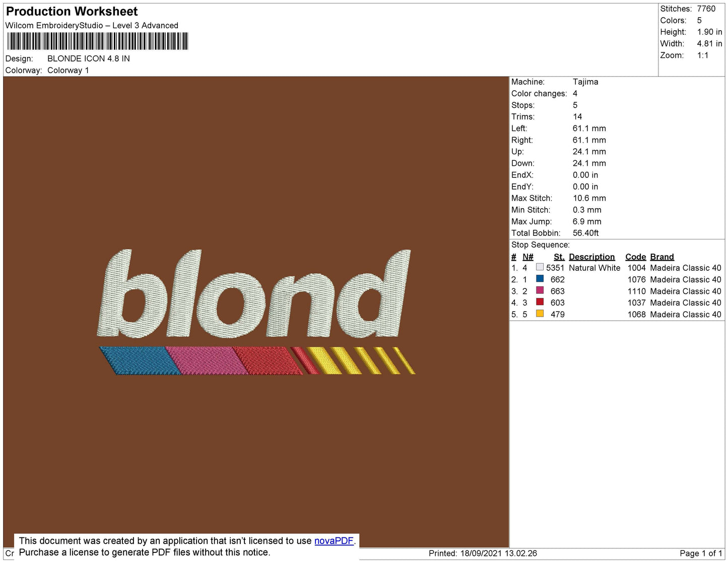The image size is (728, 563).
Task: Select the blue thread swatch 662
Action: point(540,279)
